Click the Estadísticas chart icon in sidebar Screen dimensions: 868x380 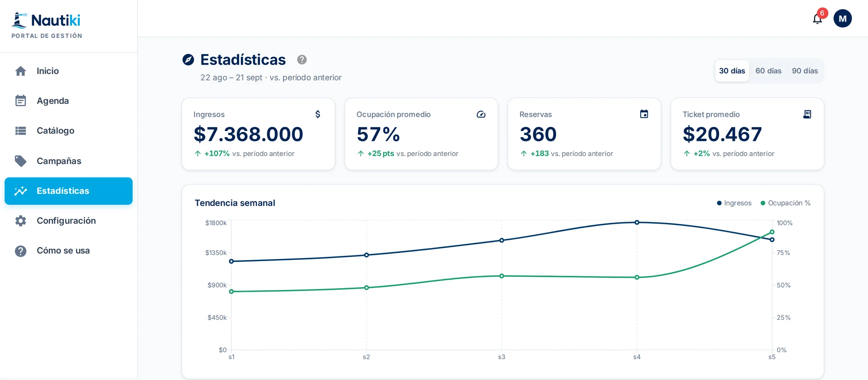click(x=20, y=191)
